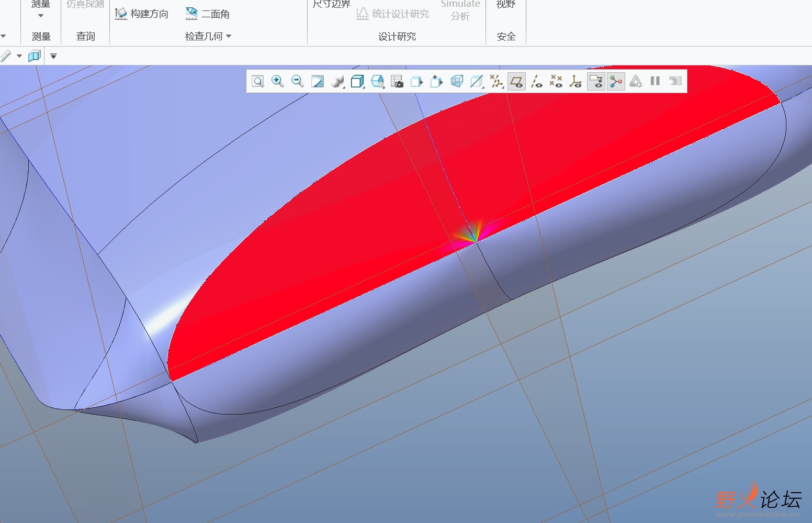Viewport: 812px width, 523px height.
Task: Open the datum display filters dropdown
Action: coord(497,81)
